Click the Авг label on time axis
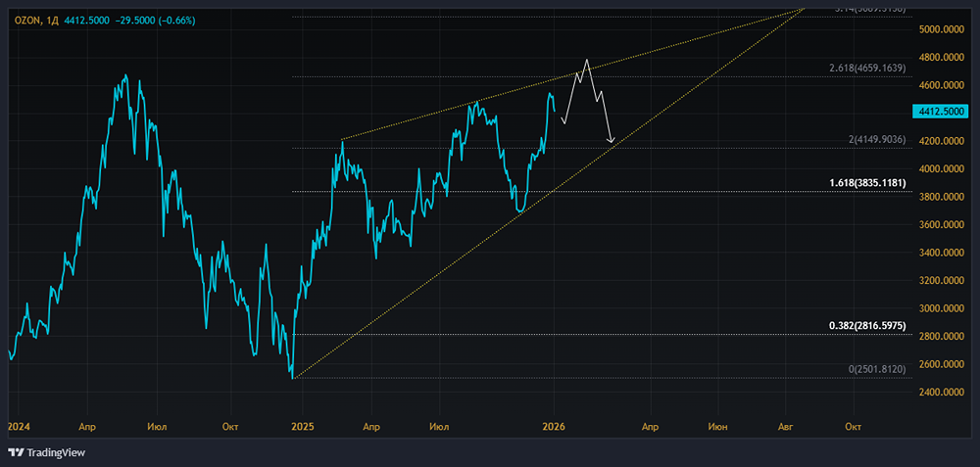Viewport: 980px width, 467px height. click(785, 427)
